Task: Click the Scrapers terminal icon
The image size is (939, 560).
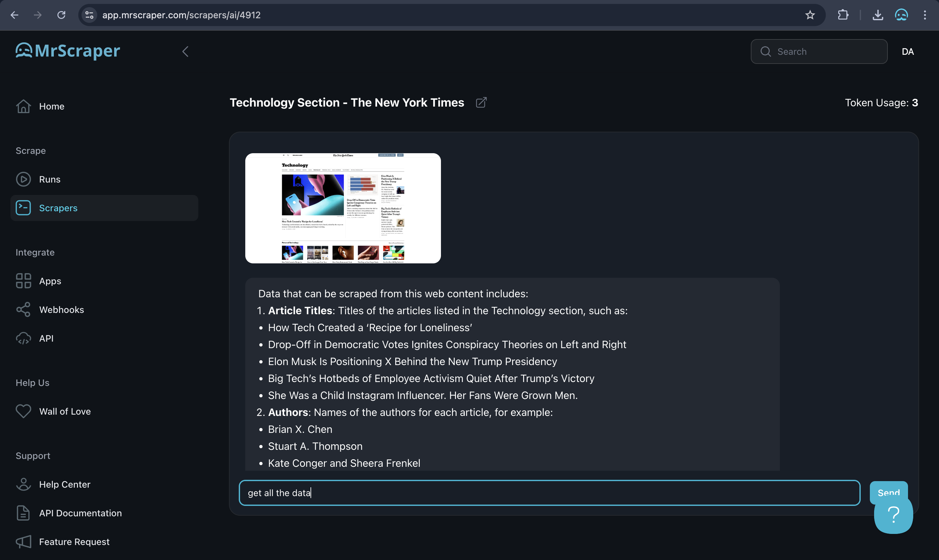Action: [x=23, y=208]
